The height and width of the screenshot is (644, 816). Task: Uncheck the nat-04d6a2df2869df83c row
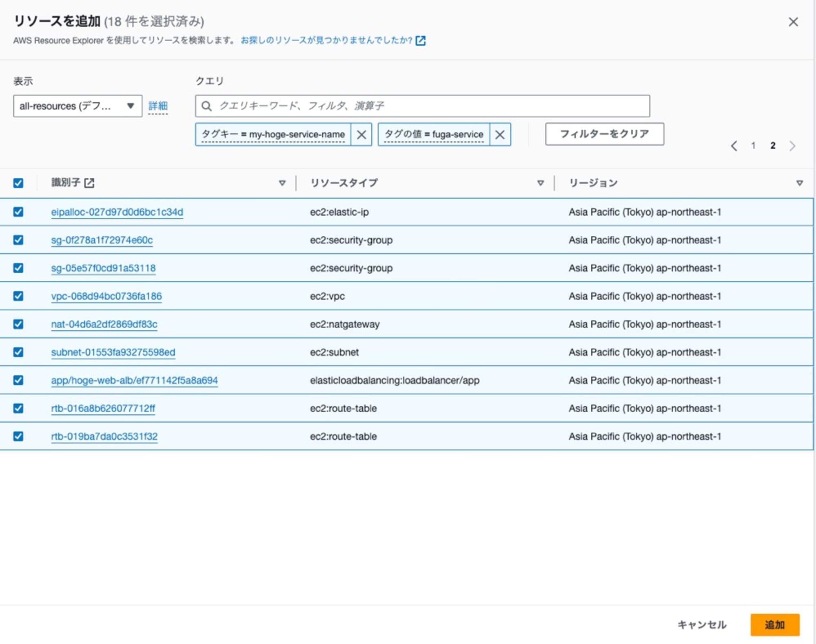[x=18, y=324]
